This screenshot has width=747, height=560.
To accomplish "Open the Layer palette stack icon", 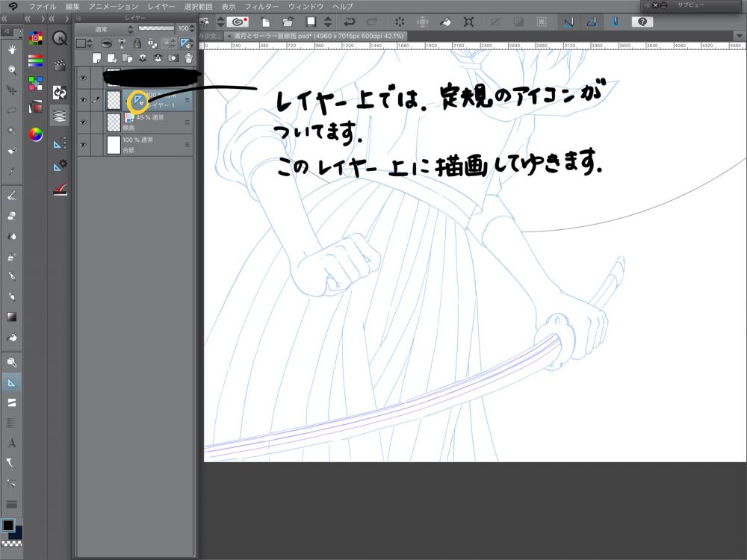I will click(x=60, y=116).
